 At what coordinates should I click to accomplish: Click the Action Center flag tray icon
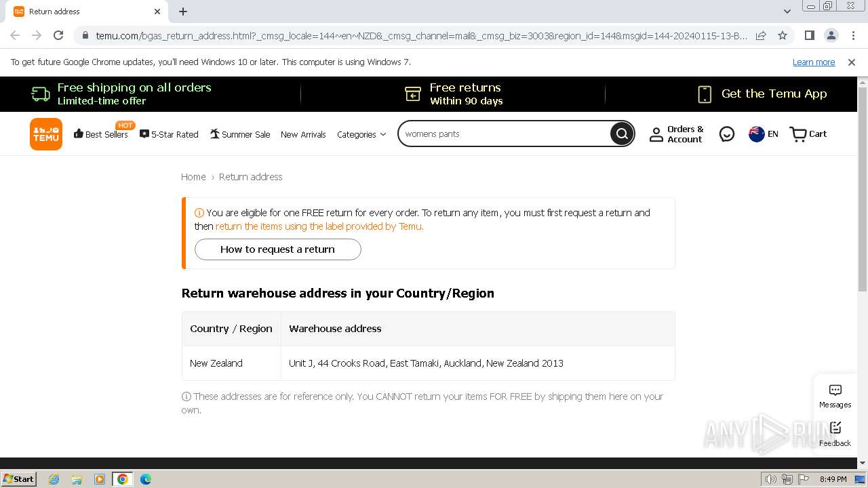pos(804,479)
